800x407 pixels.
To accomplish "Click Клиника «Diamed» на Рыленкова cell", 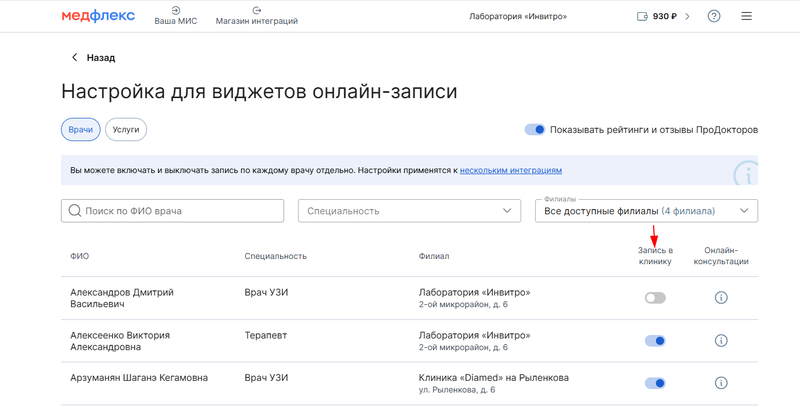I will 493,378.
